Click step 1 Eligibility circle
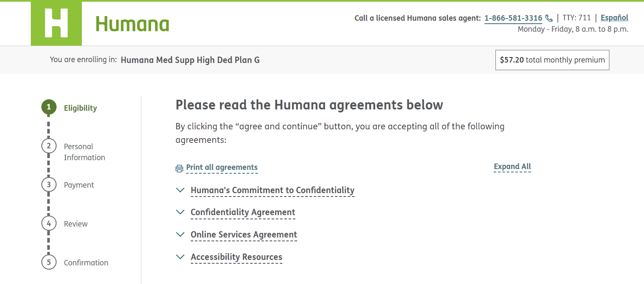 [49, 107]
